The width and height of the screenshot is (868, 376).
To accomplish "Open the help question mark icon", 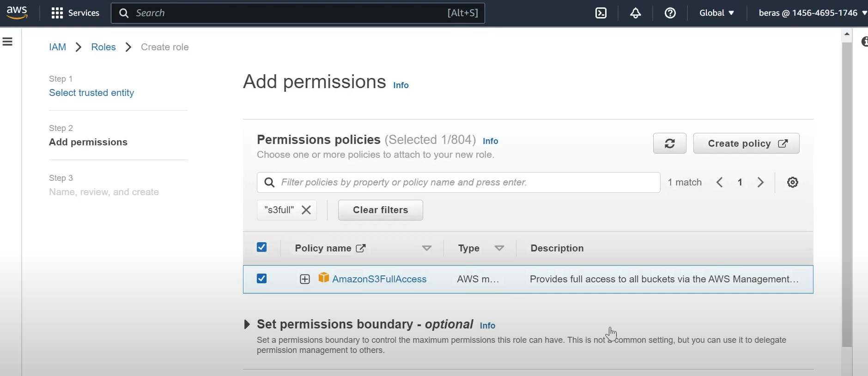I will tap(670, 13).
